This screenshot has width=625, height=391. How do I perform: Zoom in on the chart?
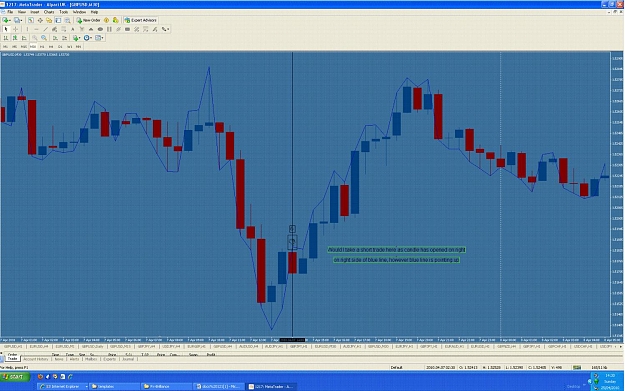coord(35,38)
